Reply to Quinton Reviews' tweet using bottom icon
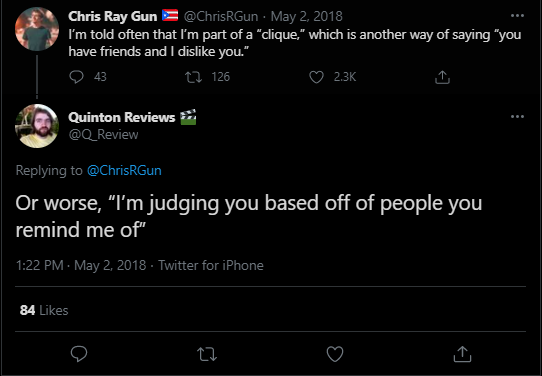This screenshot has height=376, width=542. (x=79, y=354)
